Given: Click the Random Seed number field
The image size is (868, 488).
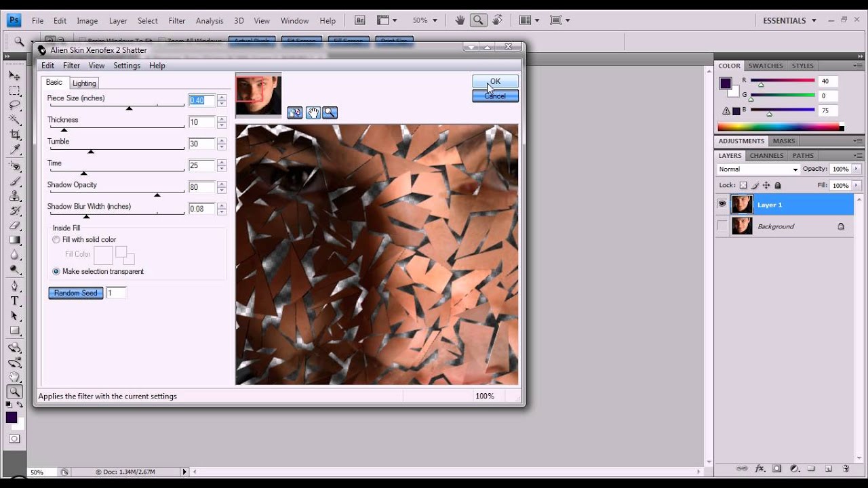Looking at the screenshot, I should click(116, 293).
